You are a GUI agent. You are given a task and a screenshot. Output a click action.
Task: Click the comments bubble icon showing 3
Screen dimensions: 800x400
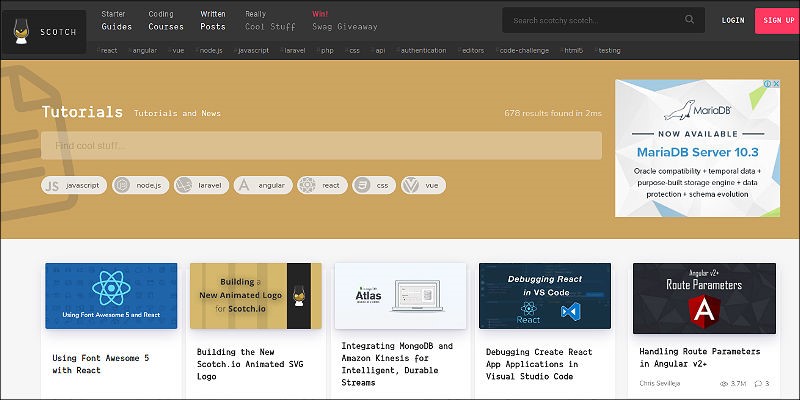[x=758, y=384]
